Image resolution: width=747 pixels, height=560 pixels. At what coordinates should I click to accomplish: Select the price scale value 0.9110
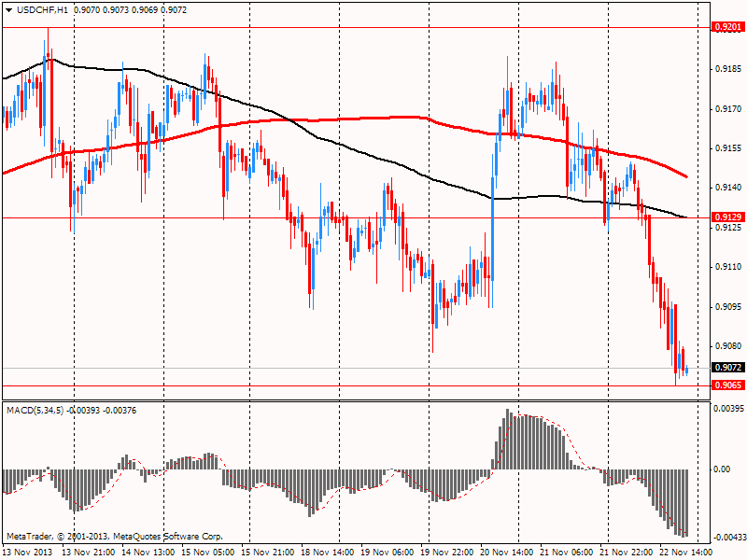tap(728, 267)
